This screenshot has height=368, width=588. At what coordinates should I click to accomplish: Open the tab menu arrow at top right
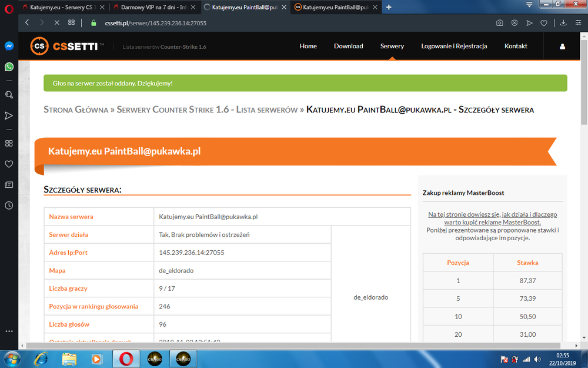(x=529, y=5)
